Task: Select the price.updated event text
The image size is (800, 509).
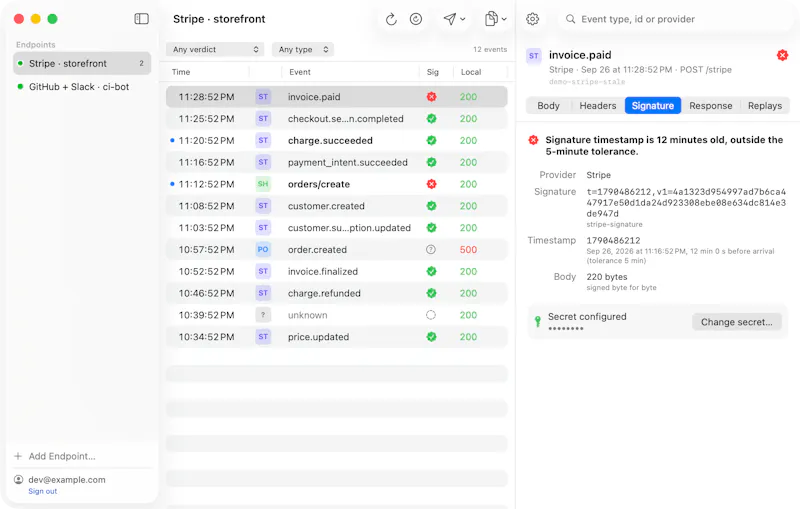Action: 318,337
